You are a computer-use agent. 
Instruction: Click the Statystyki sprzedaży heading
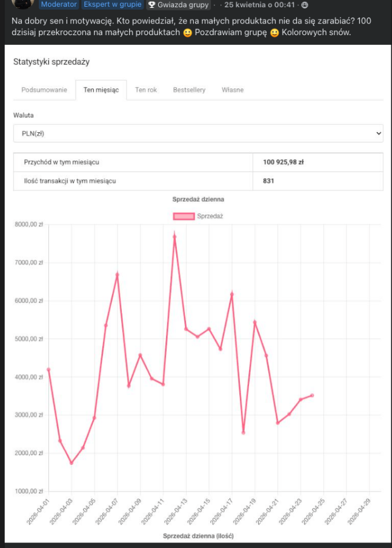point(51,62)
